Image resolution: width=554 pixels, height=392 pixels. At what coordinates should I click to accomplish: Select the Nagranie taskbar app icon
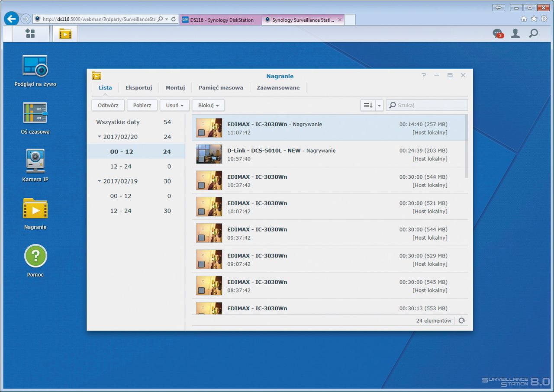[x=65, y=34]
